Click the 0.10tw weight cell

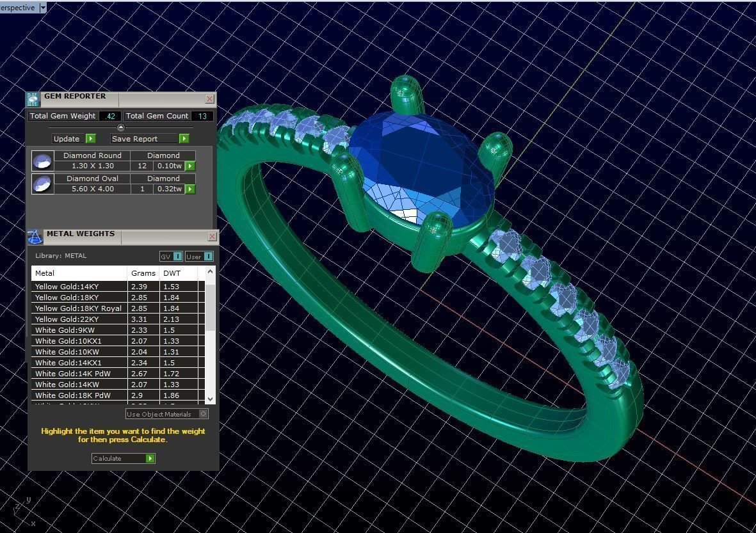[169, 166]
